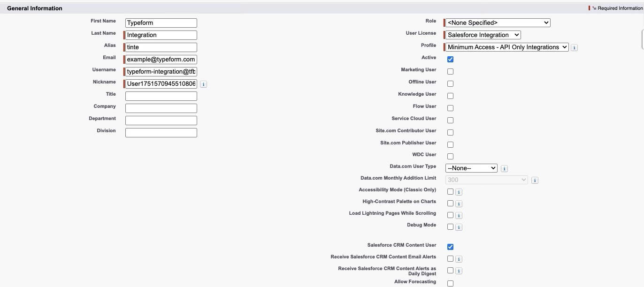Focus the empty Title field
The width and height of the screenshot is (644, 287).
point(161,96)
